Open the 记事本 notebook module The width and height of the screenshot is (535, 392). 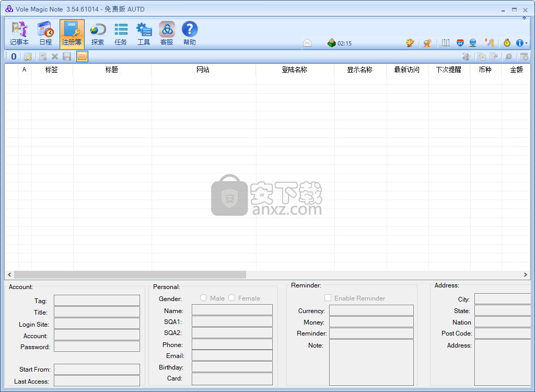point(19,34)
